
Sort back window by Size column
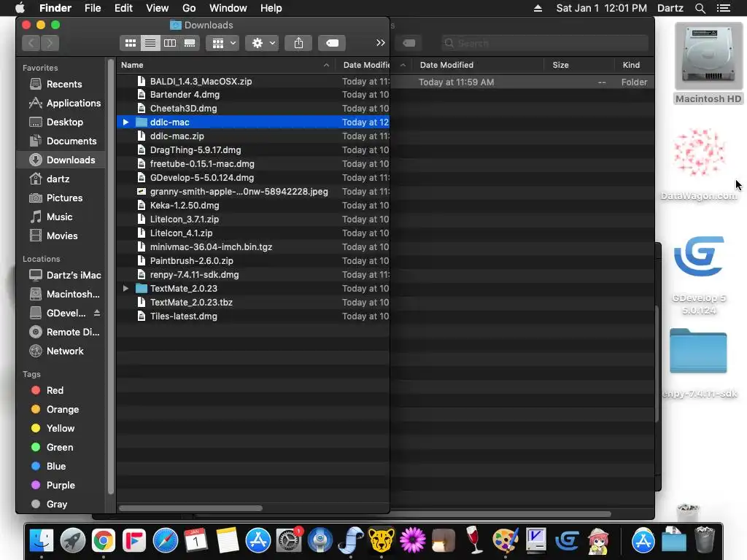(578, 65)
